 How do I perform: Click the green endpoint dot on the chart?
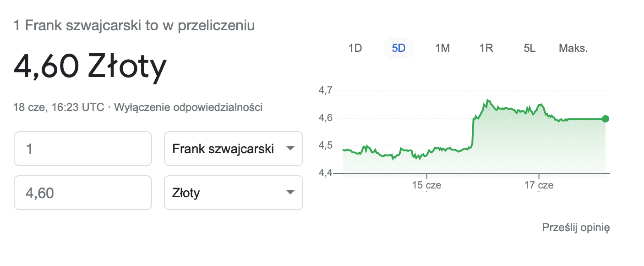pyautogui.click(x=606, y=119)
